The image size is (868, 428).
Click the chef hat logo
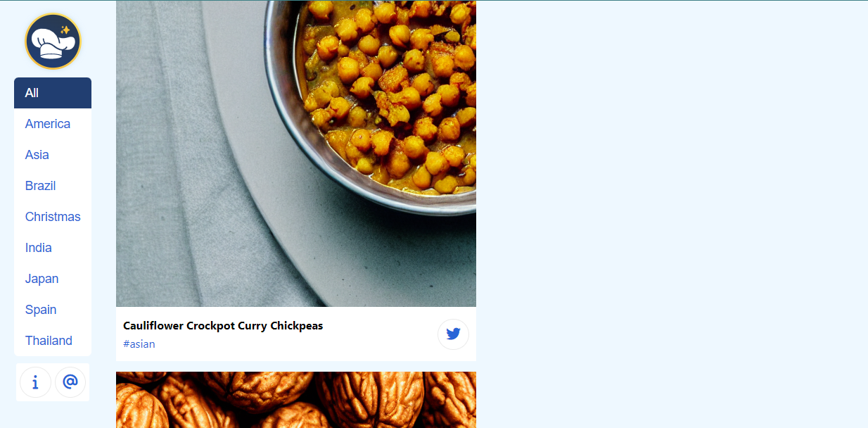(x=53, y=42)
